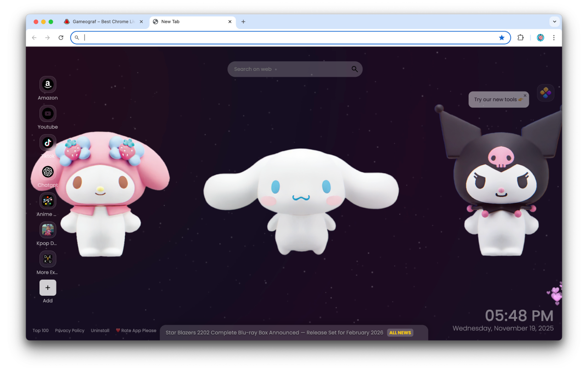Click the My Melody character figure
The width and height of the screenshot is (588, 368).
(x=100, y=193)
